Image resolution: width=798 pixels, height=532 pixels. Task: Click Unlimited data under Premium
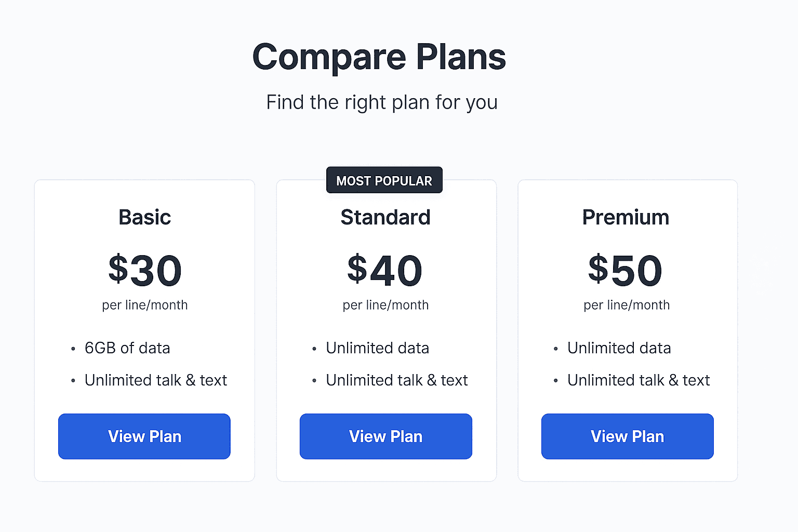tap(619, 348)
